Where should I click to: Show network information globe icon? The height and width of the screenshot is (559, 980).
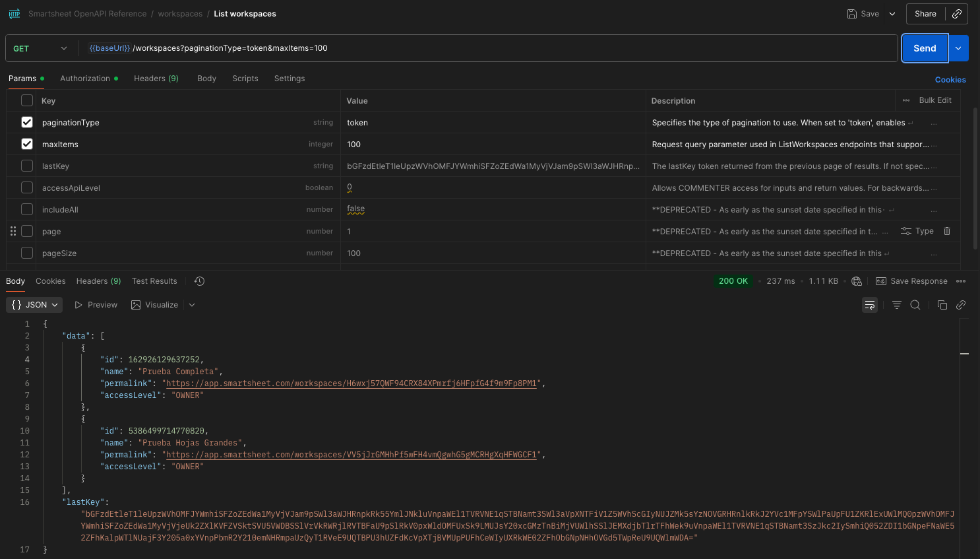tap(857, 281)
